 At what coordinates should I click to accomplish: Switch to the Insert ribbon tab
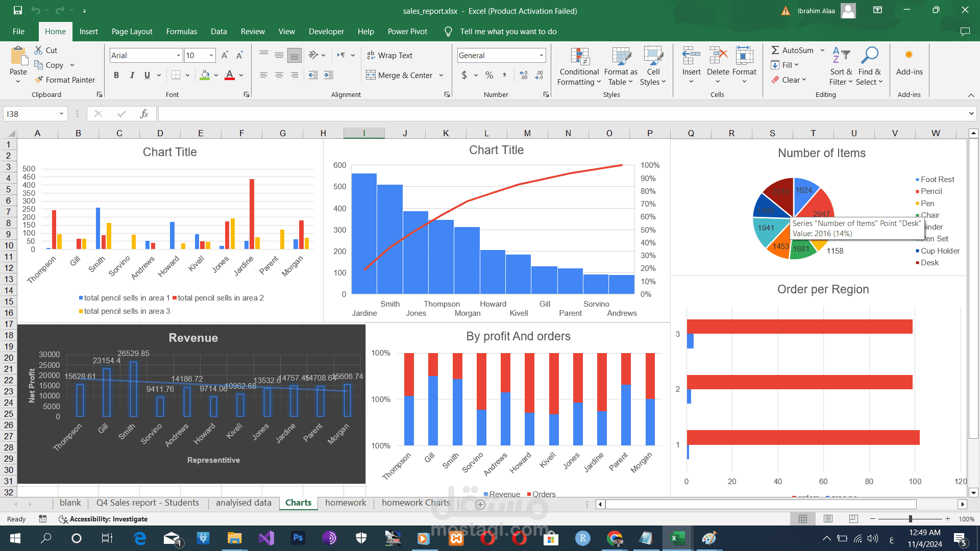(x=89, y=32)
